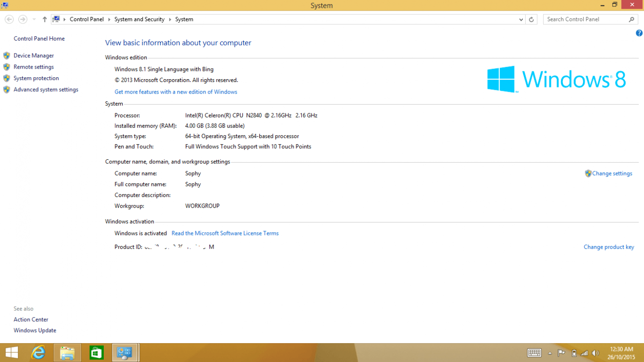The height and width of the screenshot is (362, 644).
Task: Open Device Manager from the sidebar
Action: coord(34,56)
